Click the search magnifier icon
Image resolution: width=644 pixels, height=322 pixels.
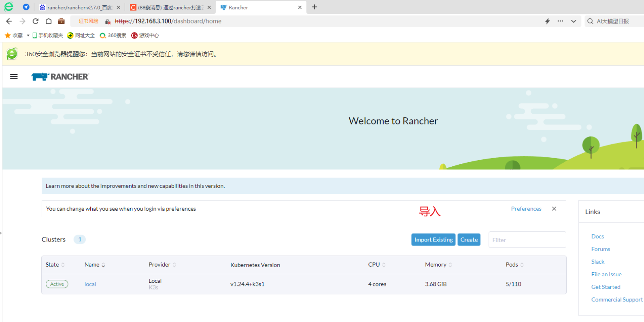(591, 21)
